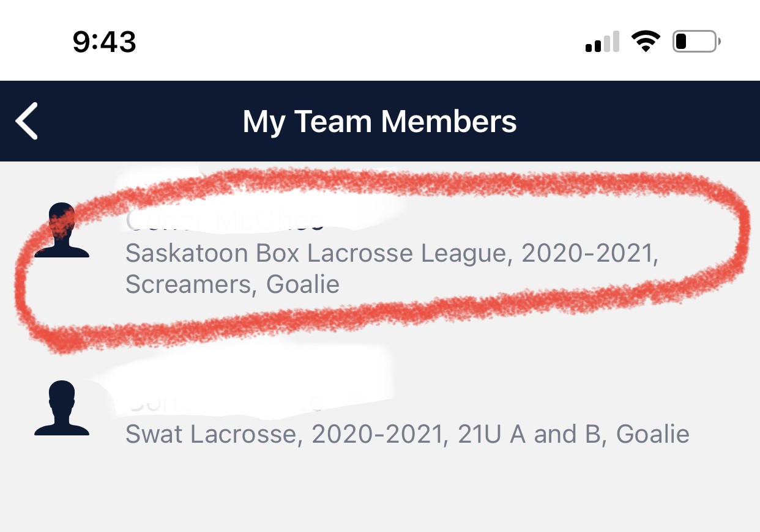Tap the first team member's silhouette avatar
Screen dimensions: 760x532
(62, 230)
